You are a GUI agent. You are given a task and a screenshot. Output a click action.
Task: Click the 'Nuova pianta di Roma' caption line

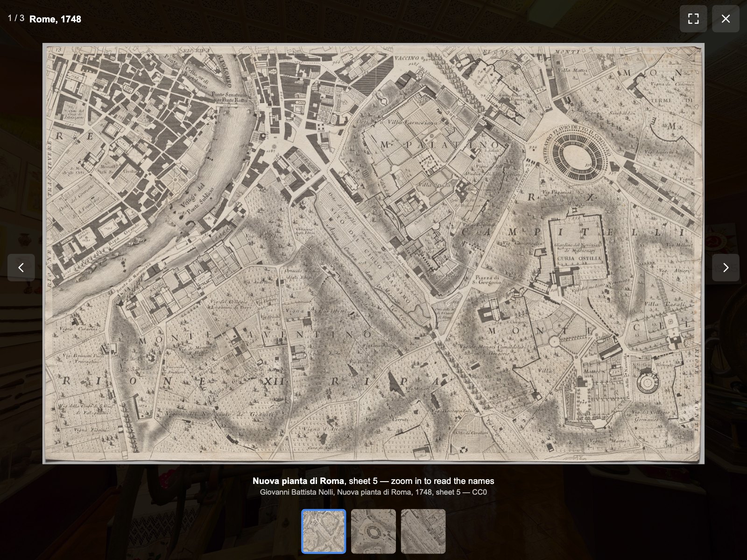coord(373,481)
